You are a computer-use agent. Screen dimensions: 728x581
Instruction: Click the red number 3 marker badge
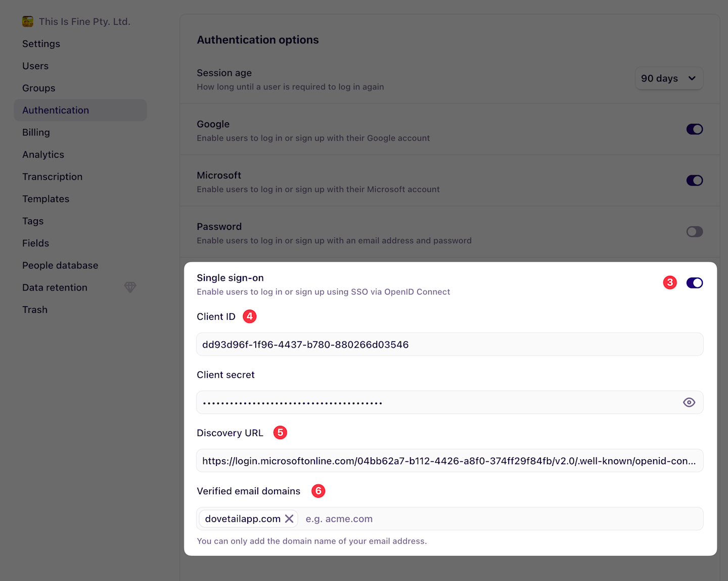(x=670, y=282)
